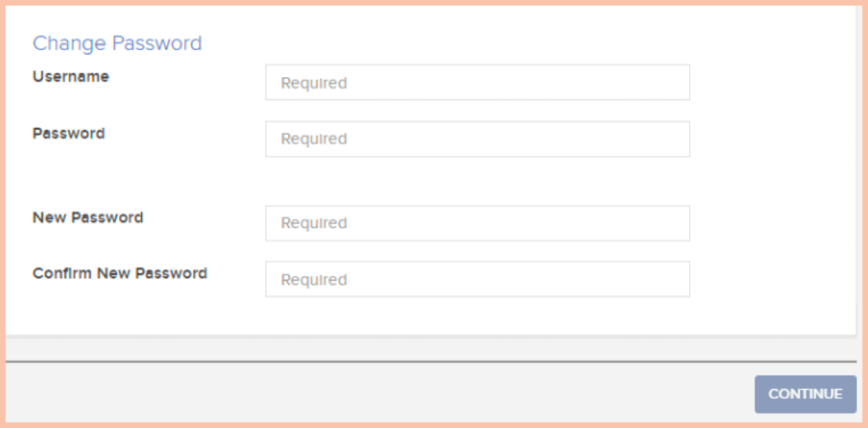Click Required placeholder in Password box

[314, 140]
